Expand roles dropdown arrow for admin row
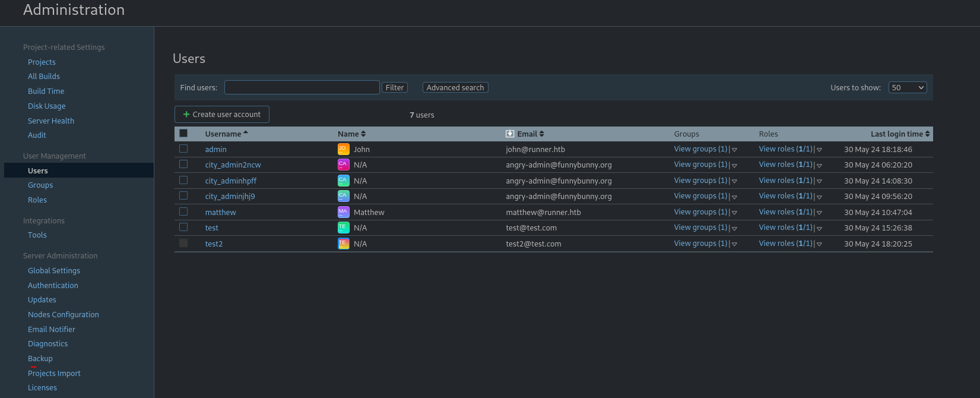Screen dimensions: 980x398 [x=819, y=150]
